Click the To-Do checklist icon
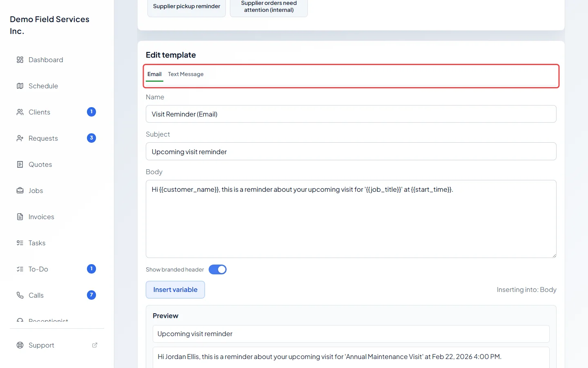This screenshot has height=368, width=588. [20, 269]
